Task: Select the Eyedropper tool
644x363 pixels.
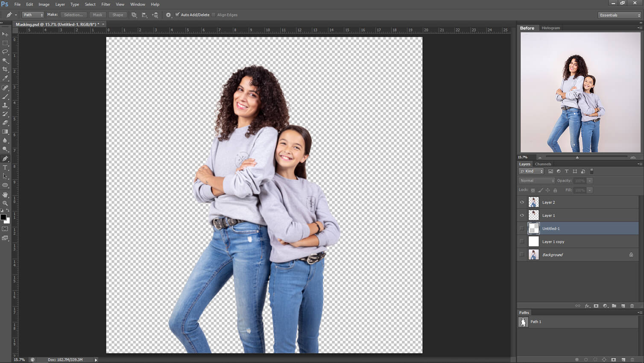Action: point(5,79)
